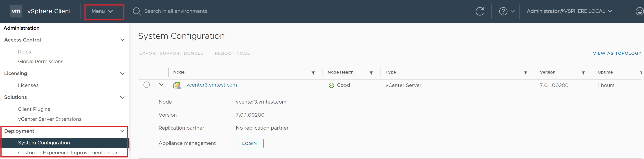
Task: Click the smiley feedback icon
Action: [x=639, y=11]
